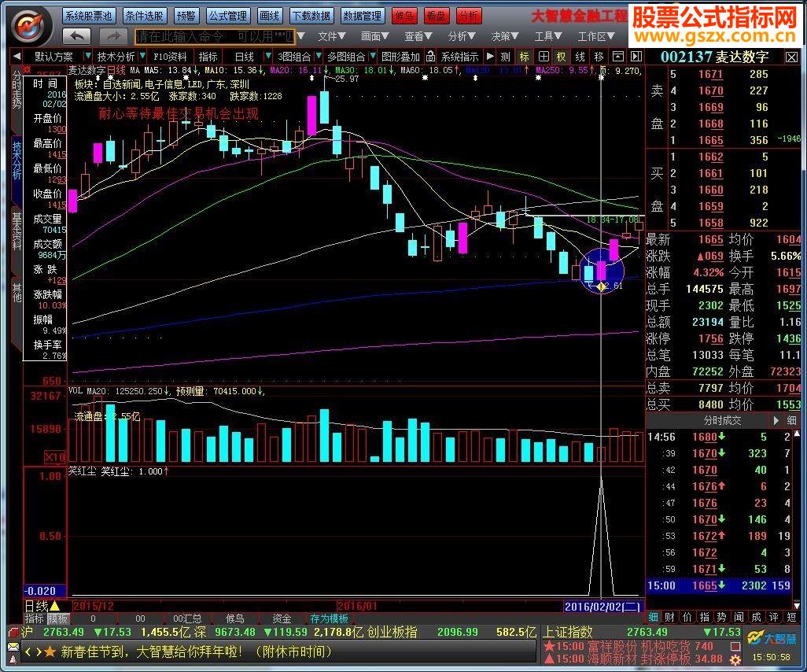The image size is (807, 672).
Task: Click the red 看盘 button
Action: (436, 16)
